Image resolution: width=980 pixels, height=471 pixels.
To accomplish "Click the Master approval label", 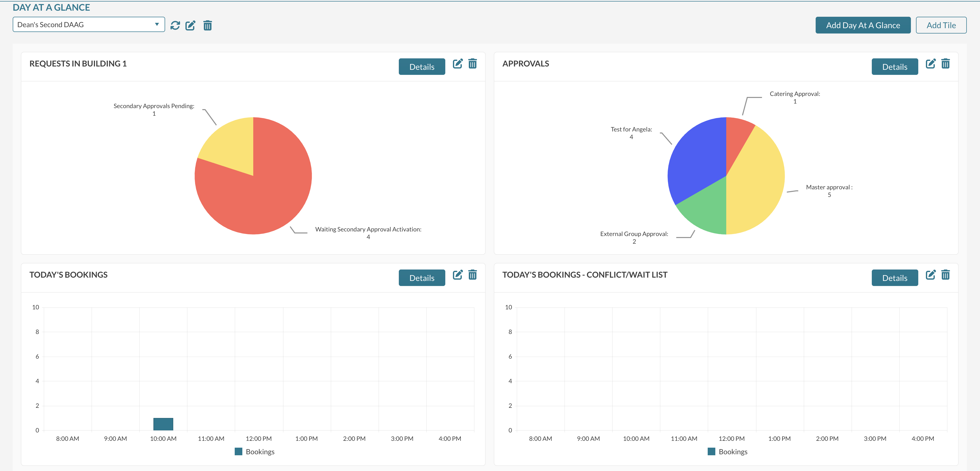I will [x=829, y=191].
